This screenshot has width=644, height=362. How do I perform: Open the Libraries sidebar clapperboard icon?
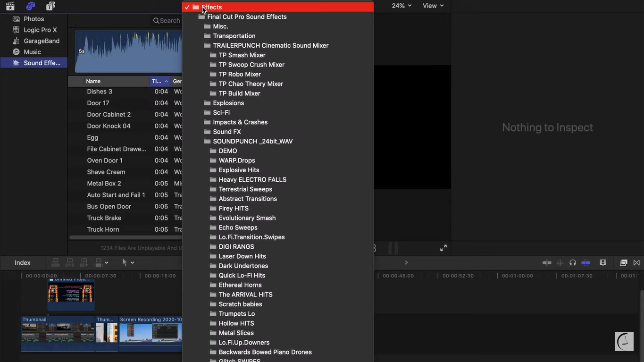[x=10, y=6]
